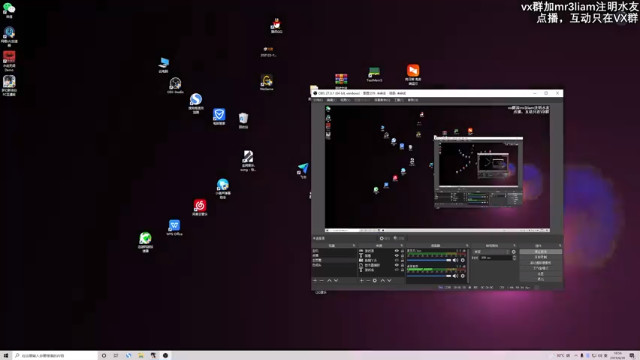Image resolution: width=640 pixels, height=360 pixels.
Task: Open gear settings for first mixer channel
Action: (462, 260)
